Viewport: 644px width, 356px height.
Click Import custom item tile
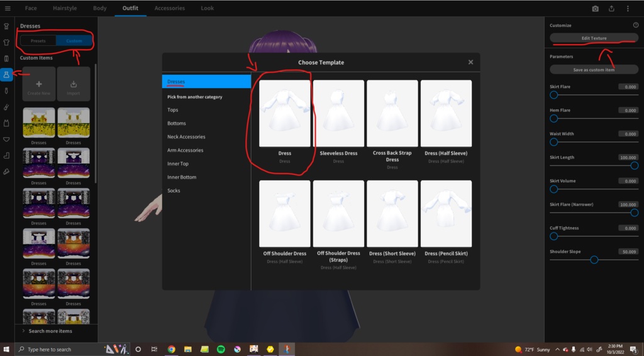pyautogui.click(x=74, y=84)
